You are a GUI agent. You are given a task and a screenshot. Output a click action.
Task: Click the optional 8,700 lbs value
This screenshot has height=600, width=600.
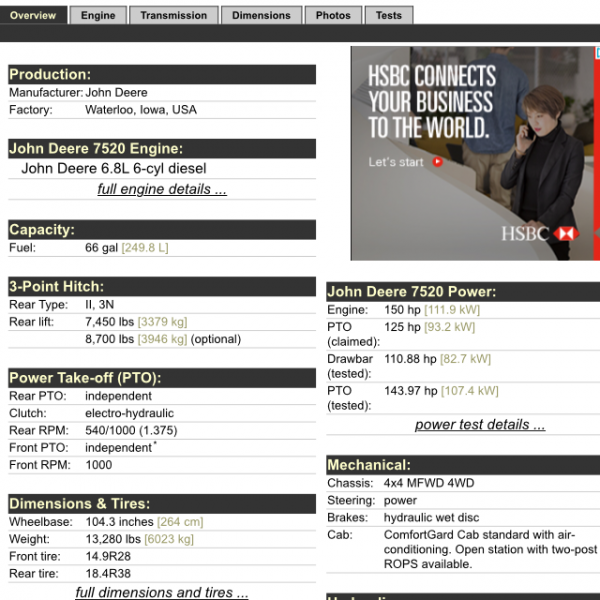pos(109,339)
